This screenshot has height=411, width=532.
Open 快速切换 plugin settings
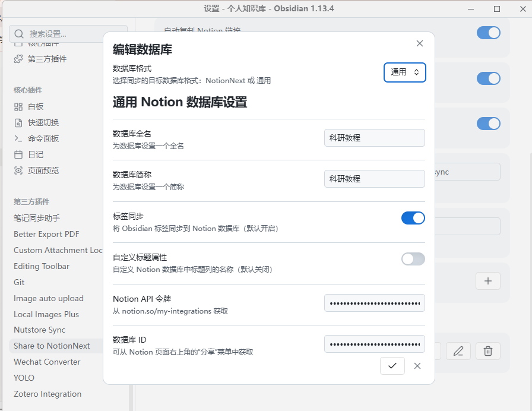[x=43, y=122]
